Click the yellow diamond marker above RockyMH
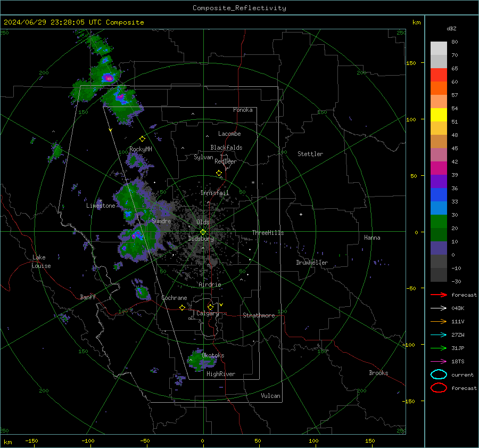Viewport: 479px width, 448px height. pos(142,139)
